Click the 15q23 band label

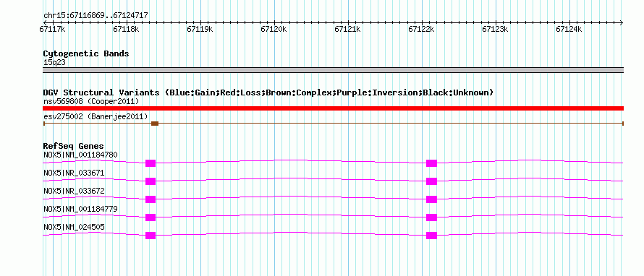[x=54, y=62]
